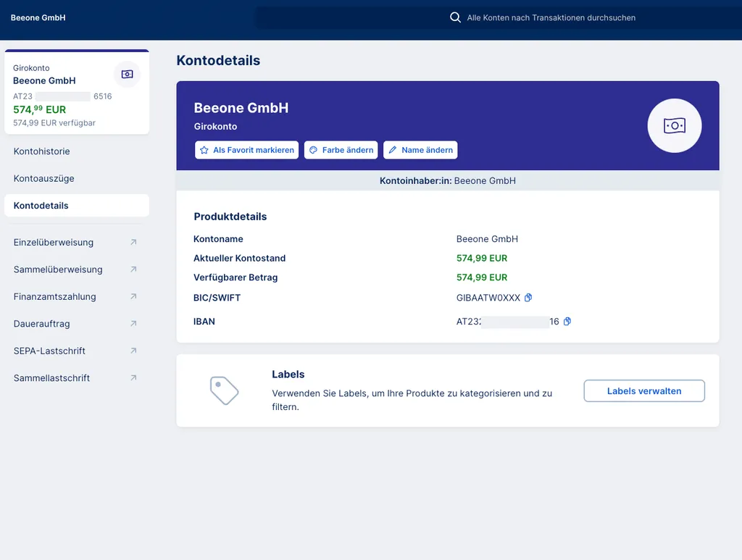Screen dimensions: 742x560
Task: Click the large banknote icon in account banner
Action: click(674, 126)
